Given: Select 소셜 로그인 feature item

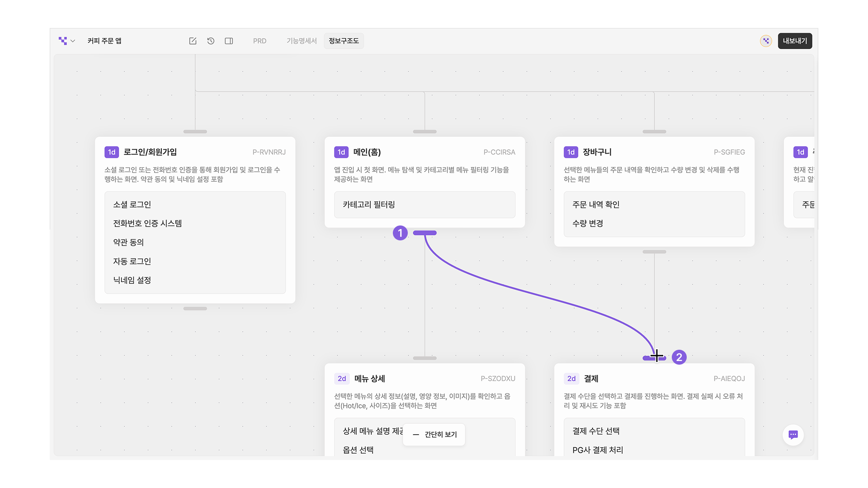Looking at the screenshot, I should (132, 205).
